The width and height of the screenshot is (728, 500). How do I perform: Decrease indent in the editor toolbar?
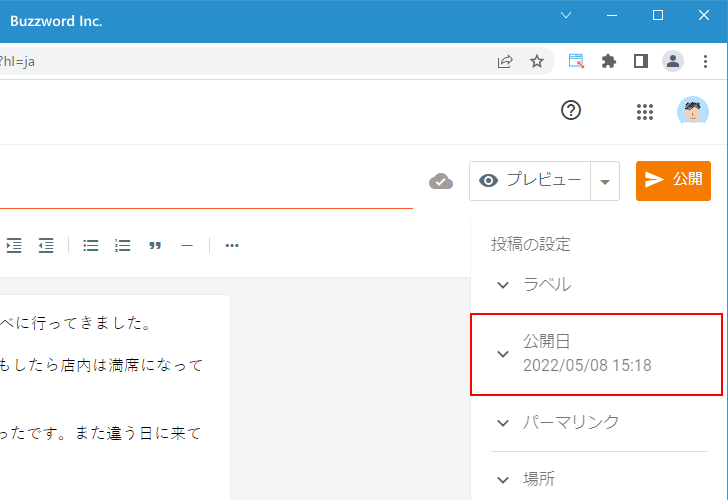(x=46, y=246)
